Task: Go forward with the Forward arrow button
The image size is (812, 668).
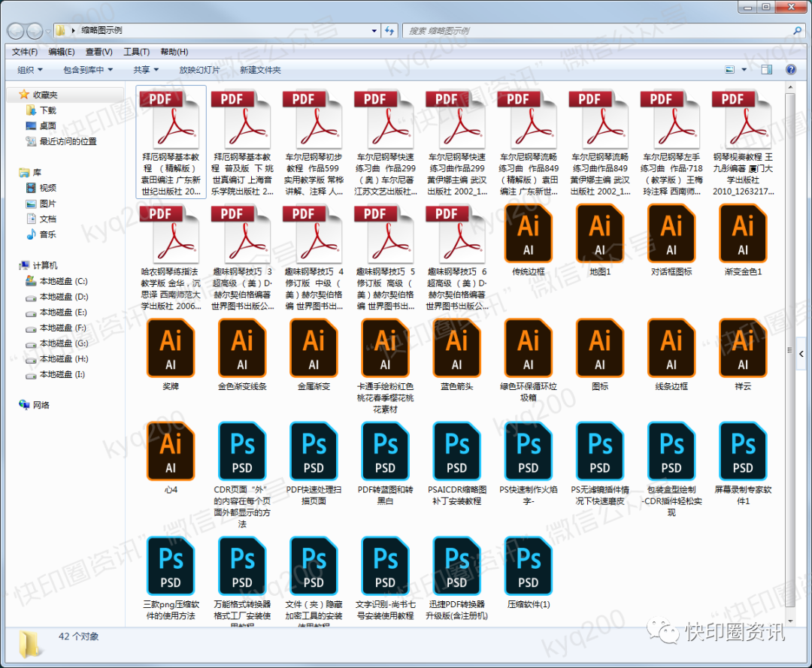Action: [35, 31]
